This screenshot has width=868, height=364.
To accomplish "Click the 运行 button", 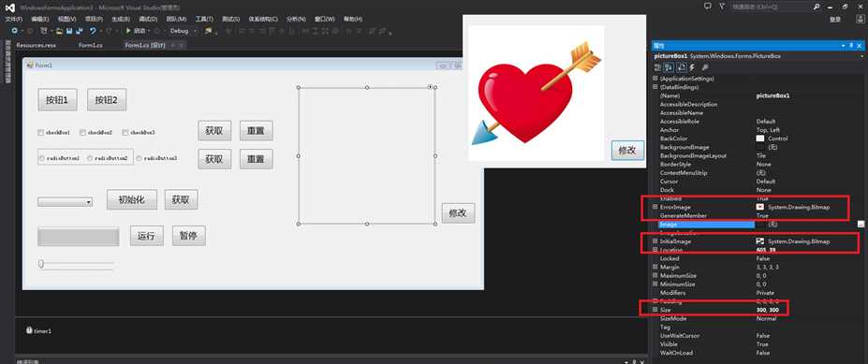I will (x=147, y=236).
